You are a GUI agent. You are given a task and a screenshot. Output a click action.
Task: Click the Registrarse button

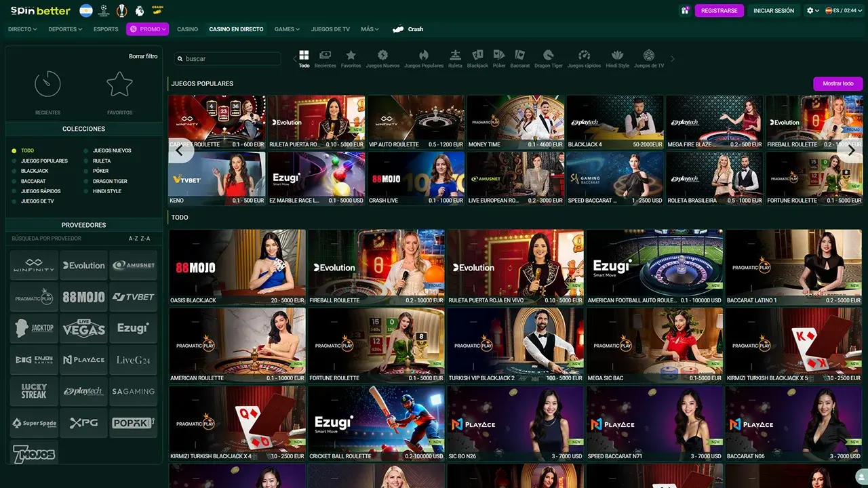(719, 11)
